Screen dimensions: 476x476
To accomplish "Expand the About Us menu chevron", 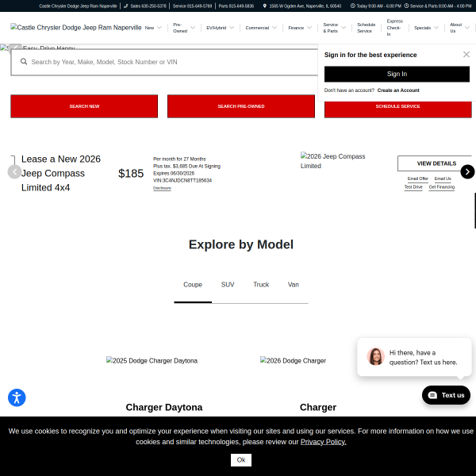I will click(x=467, y=28).
